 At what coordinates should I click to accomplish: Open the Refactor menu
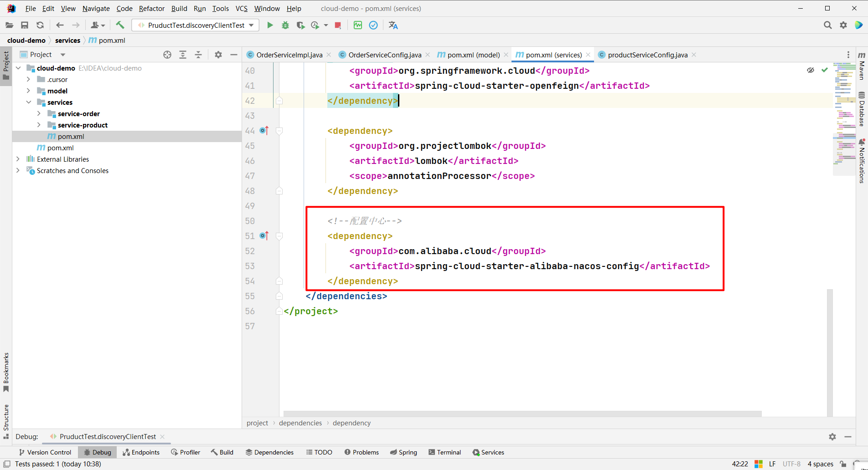pos(152,9)
